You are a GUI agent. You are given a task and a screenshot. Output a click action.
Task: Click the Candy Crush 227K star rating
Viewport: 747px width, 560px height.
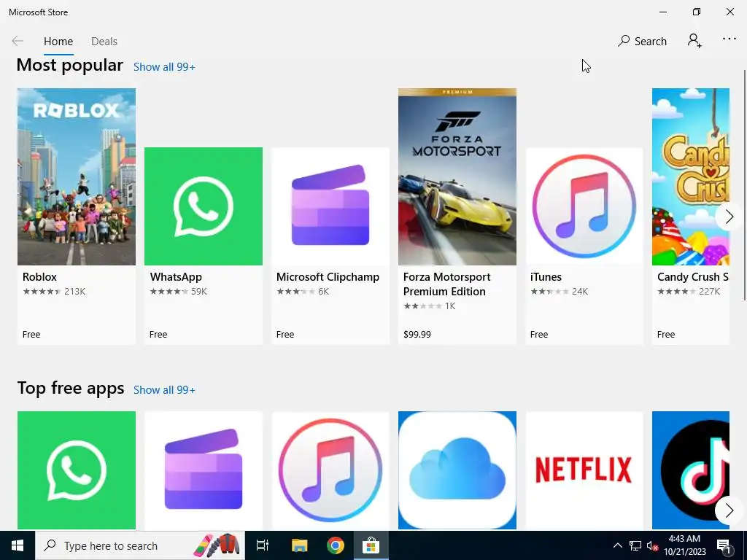pyautogui.click(x=689, y=292)
